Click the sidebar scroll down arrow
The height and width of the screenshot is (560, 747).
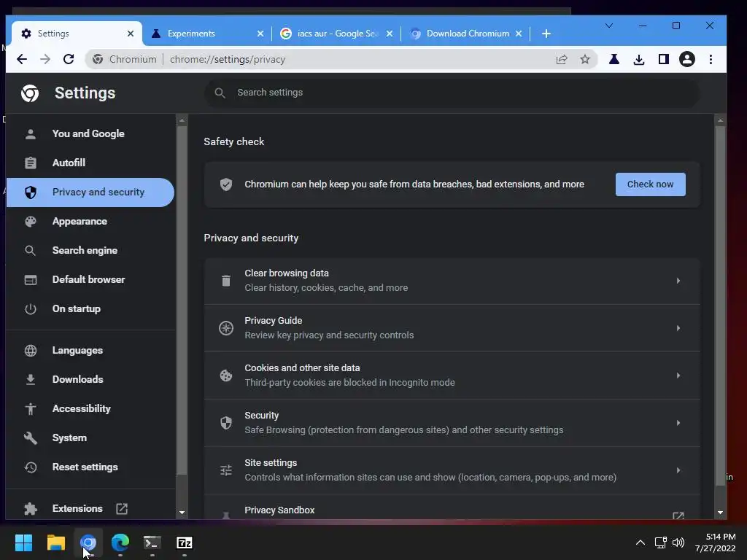click(182, 513)
